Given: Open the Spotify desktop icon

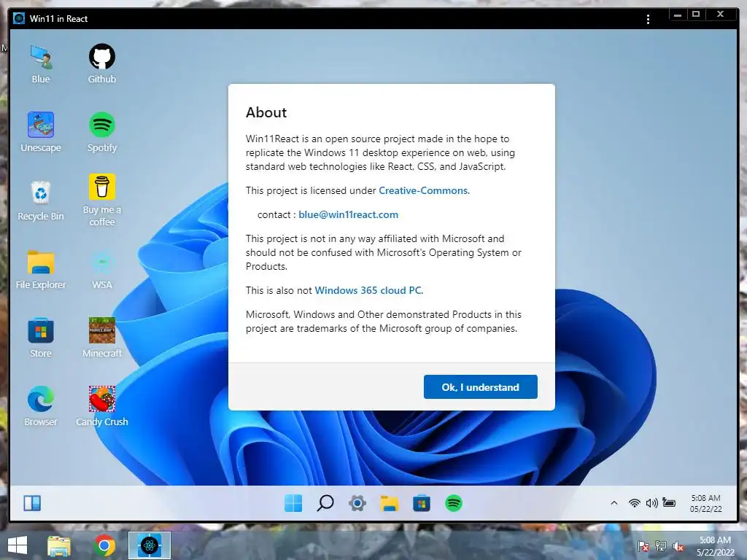Looking at the screenshot, I should click(102, 133).
